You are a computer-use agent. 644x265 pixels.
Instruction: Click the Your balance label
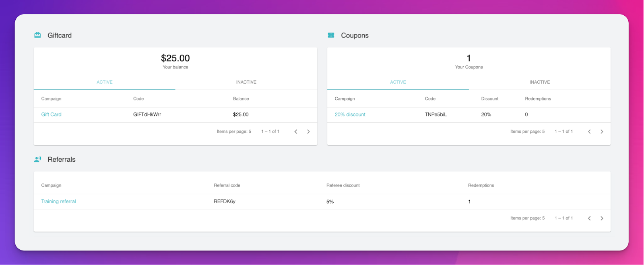(x=175, y=67)
